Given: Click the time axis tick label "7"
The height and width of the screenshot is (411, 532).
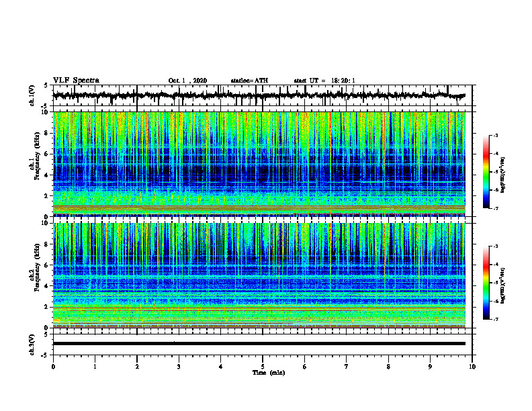Looking at the screenshot, I should pos(347,367).
